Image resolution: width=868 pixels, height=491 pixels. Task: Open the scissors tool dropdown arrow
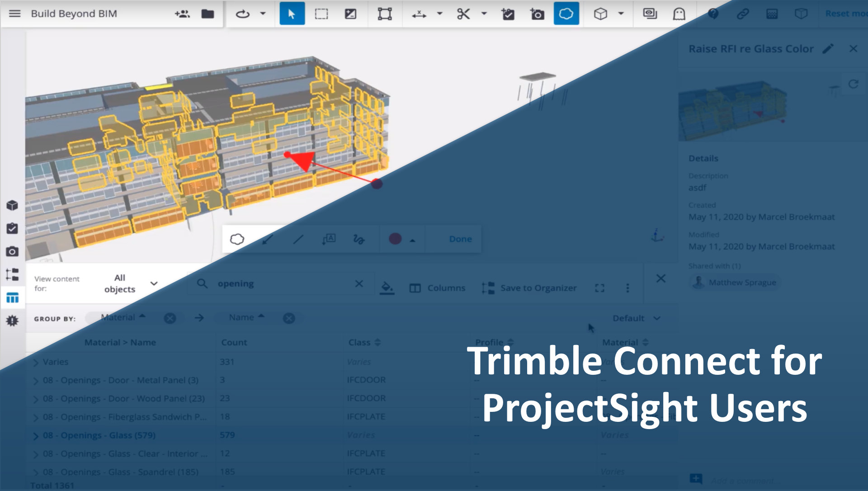tap(484, 14)
